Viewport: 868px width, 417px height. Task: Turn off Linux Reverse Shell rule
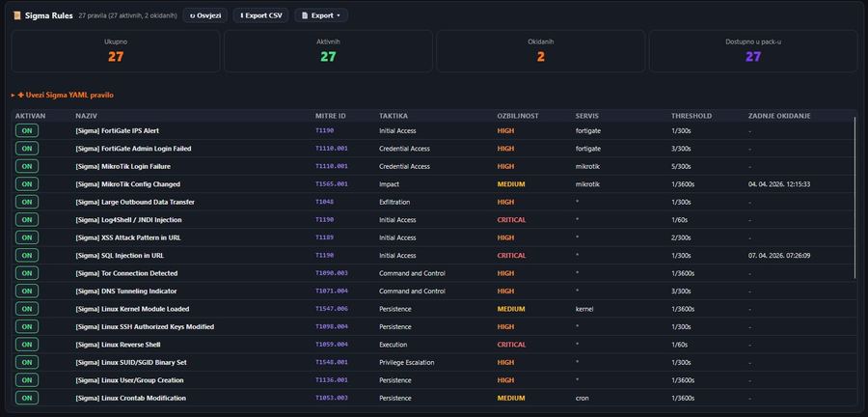[27, 345]
